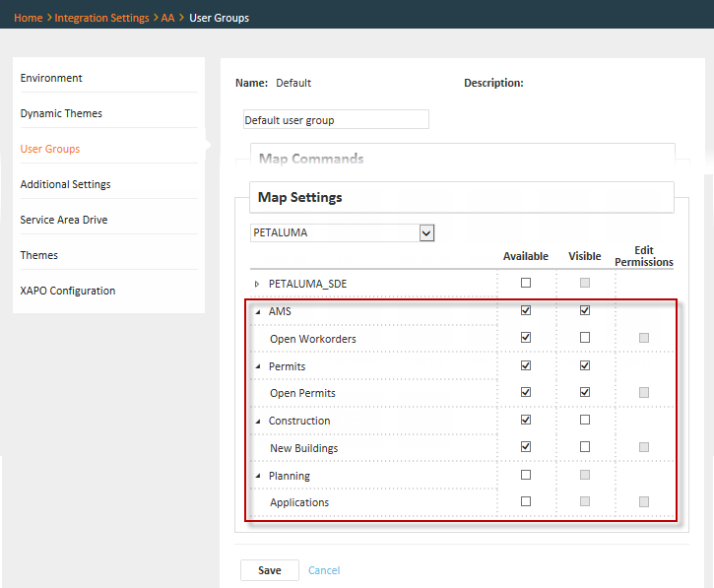Expand the PETALUMA_SDE tree node
Image resolution: width=714 pixels, height=588 pixels.
click(x=257, y=284)
